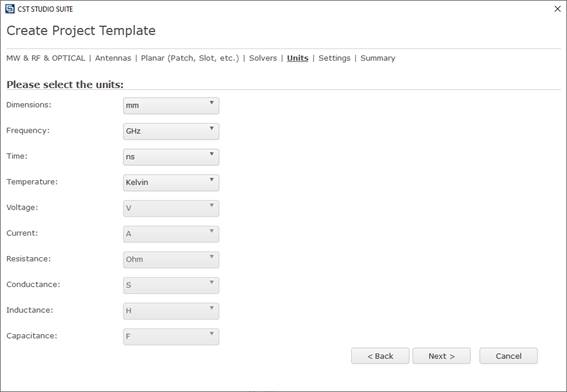Select the Planar (Patch, Slot, etc.) step
567x392 pixels.
[190, 58]
